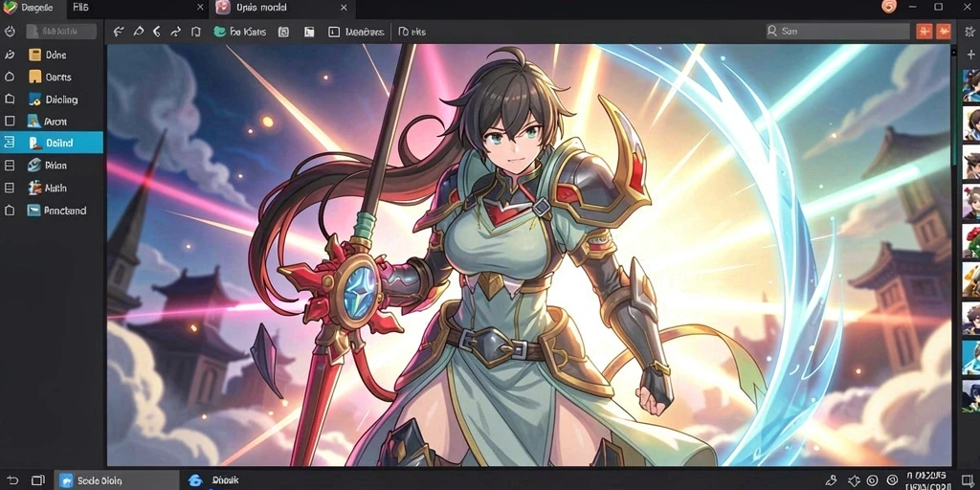This screenshot has height=490, width=980.
Task: Select the pen tool icon in the toolbar
Action: pos(138,32)
